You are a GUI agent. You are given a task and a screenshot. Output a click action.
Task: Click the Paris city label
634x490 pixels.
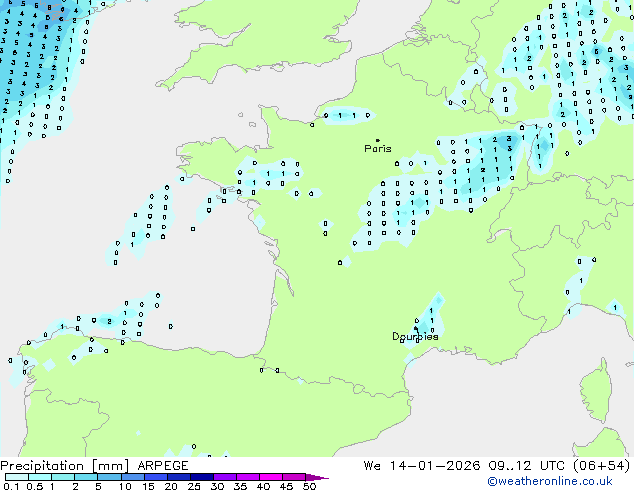(x=378, y=149)
